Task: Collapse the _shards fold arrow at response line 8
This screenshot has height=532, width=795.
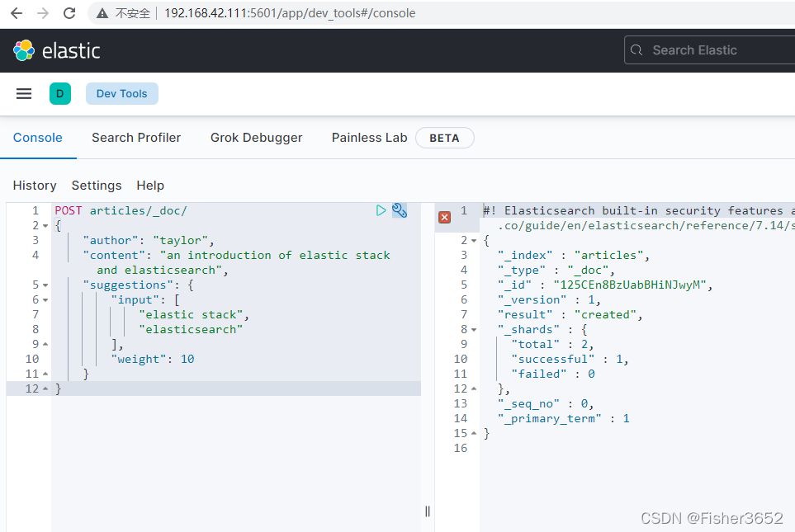Action: tap(474, 330)
